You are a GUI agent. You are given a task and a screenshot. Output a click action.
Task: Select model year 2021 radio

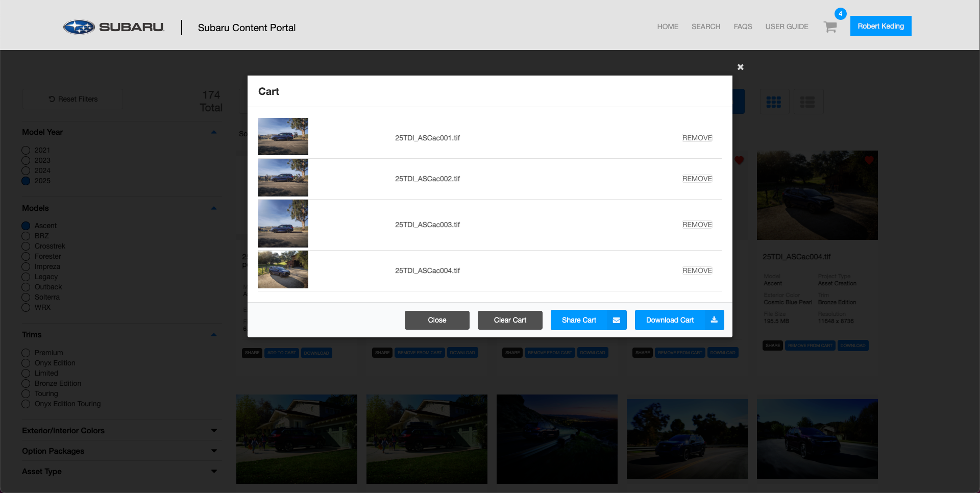26,150
